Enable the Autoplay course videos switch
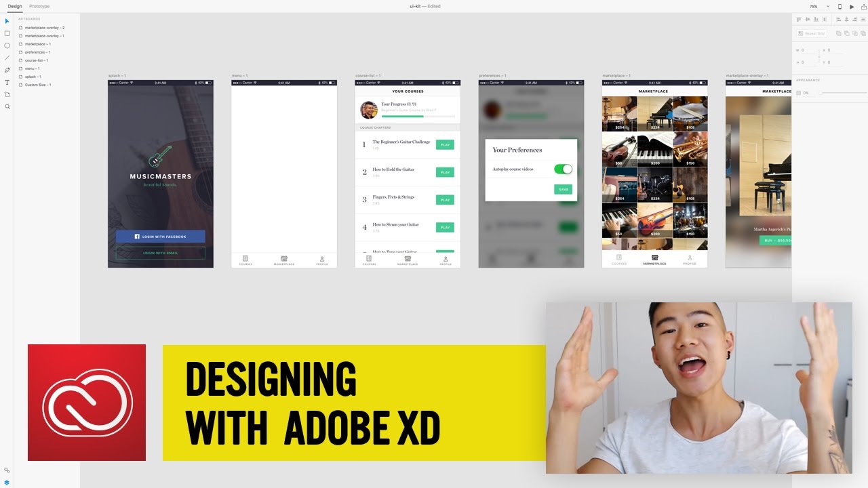 (563, 168)
